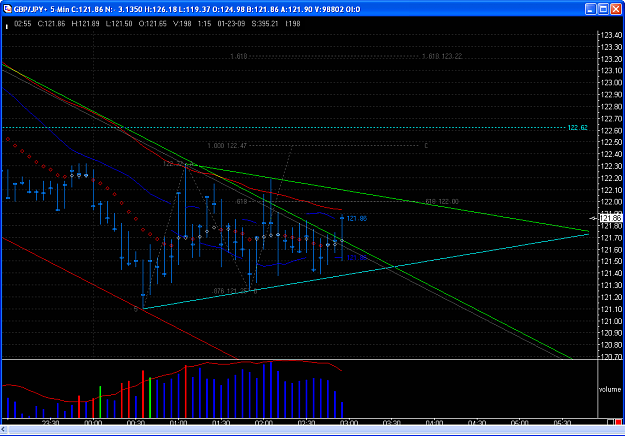Click the bar time value 02:55

point(23,24)
